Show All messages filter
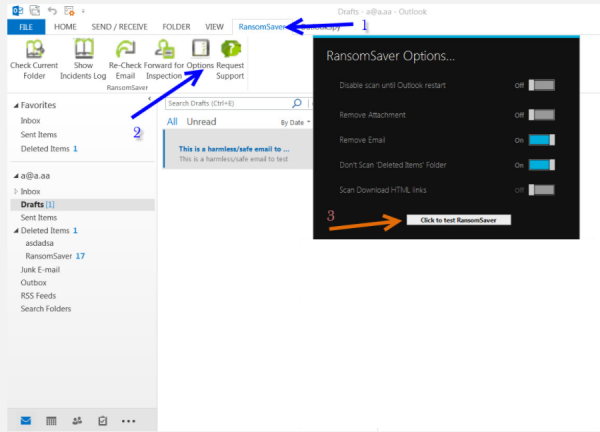 [x=172, y=122]
